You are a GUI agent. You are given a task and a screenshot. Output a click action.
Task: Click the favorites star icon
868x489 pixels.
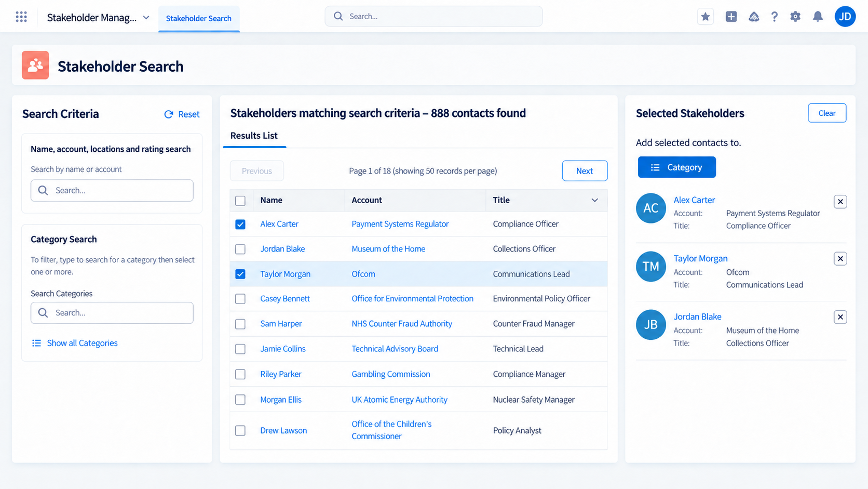(705, 17)
